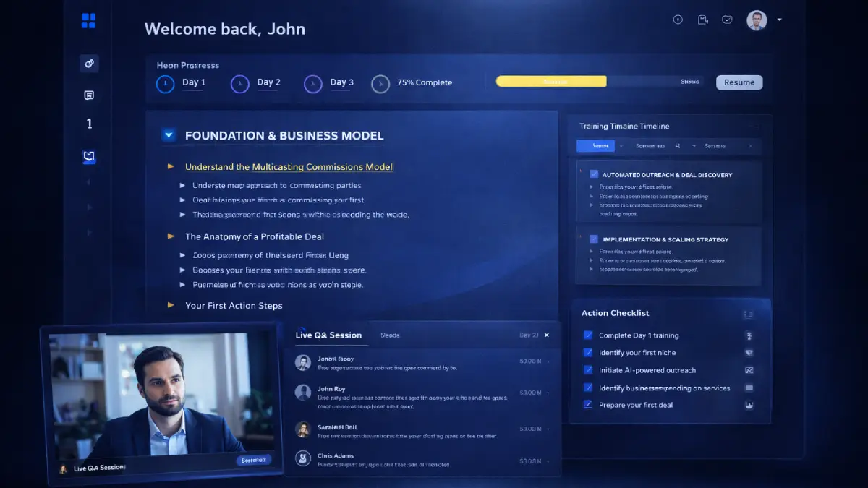Viewport: 868px width, 488px height.
Task: Toggle Prepare your first deal checkbox
Action: point(588,405)
